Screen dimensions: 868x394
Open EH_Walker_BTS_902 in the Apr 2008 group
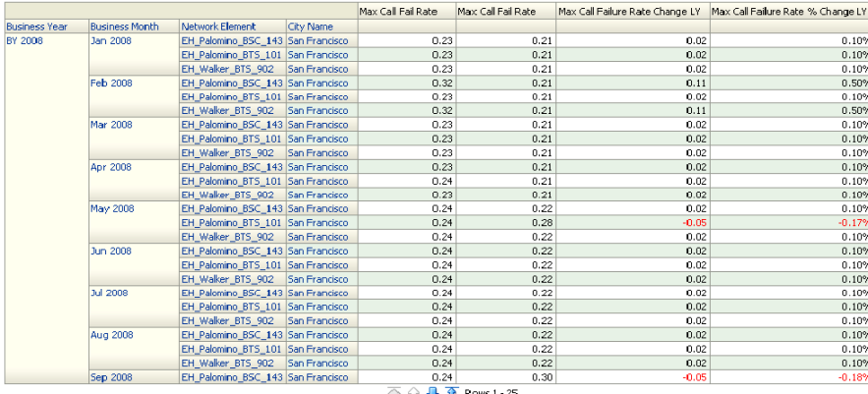[227, 195]
